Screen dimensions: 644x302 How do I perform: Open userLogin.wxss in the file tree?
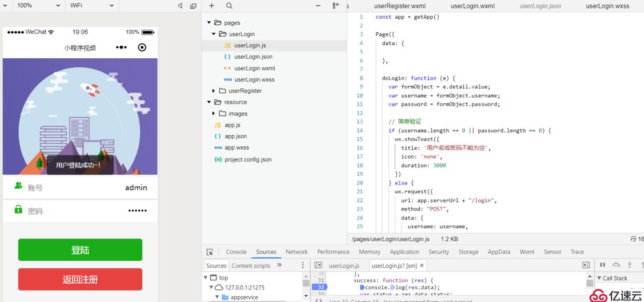pyautogui.click(x=254, y=80)
